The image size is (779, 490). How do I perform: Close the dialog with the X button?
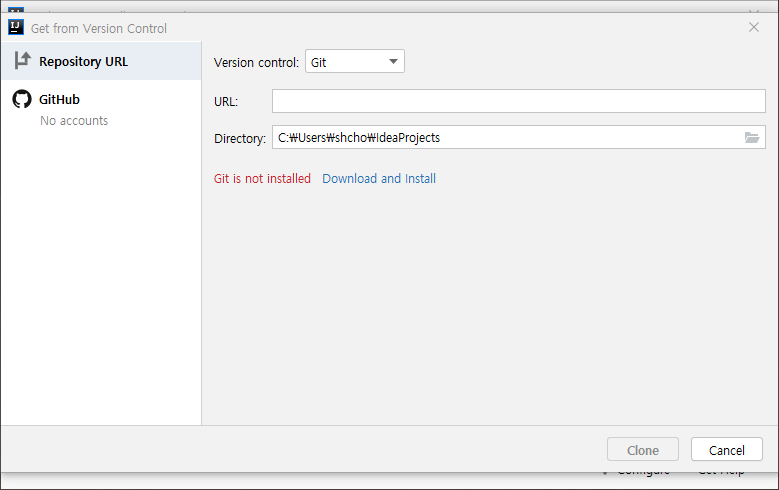[754, 27]
